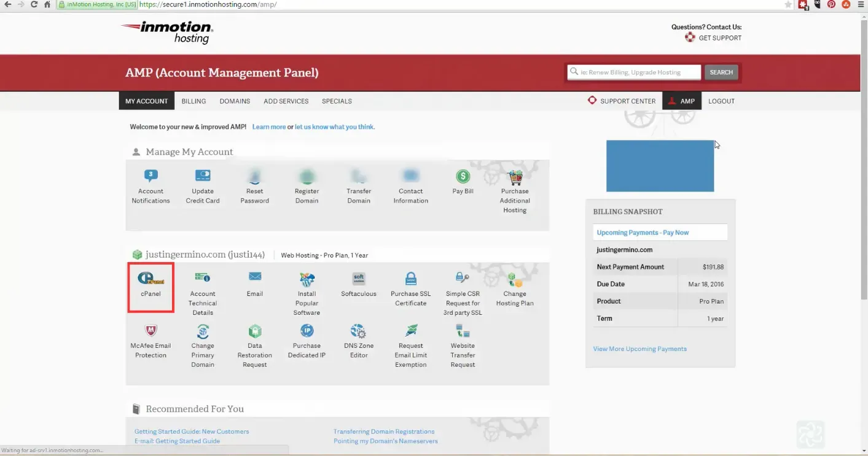The width and height of the screenshot is (868, 456).
Task: Open the browser hamburger menu
Action: pyautogui.click(x=861, y=4)
